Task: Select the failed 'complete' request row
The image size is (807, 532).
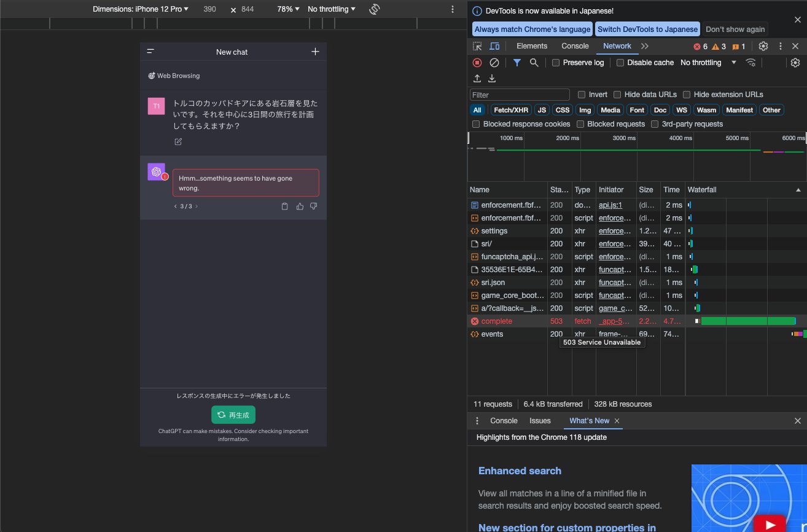Action: (637, 321)
